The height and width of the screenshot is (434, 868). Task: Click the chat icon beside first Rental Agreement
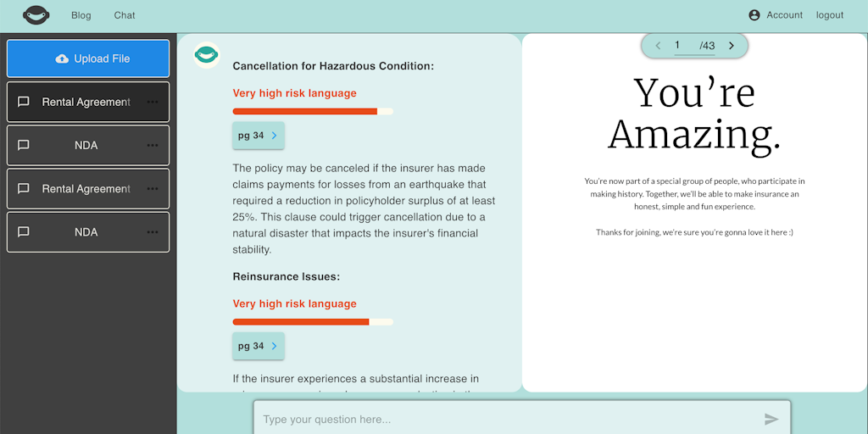pyautogui.click(x=24, y=102)
